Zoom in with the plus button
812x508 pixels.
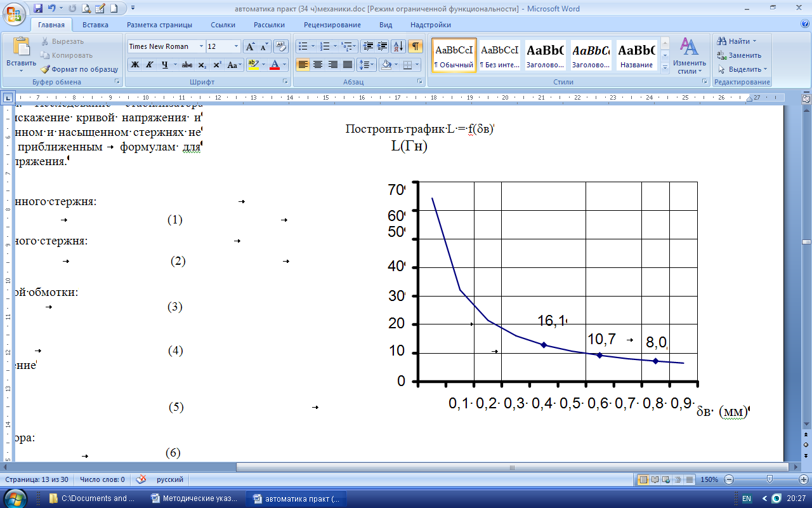[805, 479]
